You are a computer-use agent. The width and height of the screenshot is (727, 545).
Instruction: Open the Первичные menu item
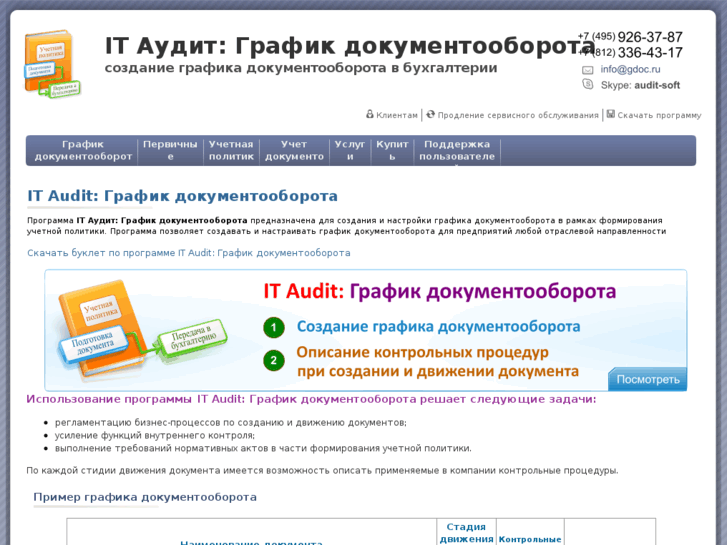click(x=170, y=150)
